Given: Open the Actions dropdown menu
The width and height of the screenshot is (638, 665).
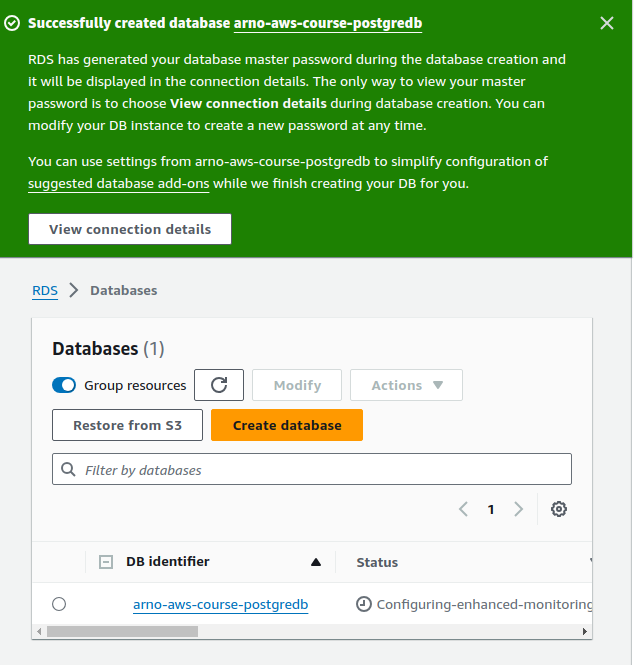Looking at the screenshot, I should 406,385.
